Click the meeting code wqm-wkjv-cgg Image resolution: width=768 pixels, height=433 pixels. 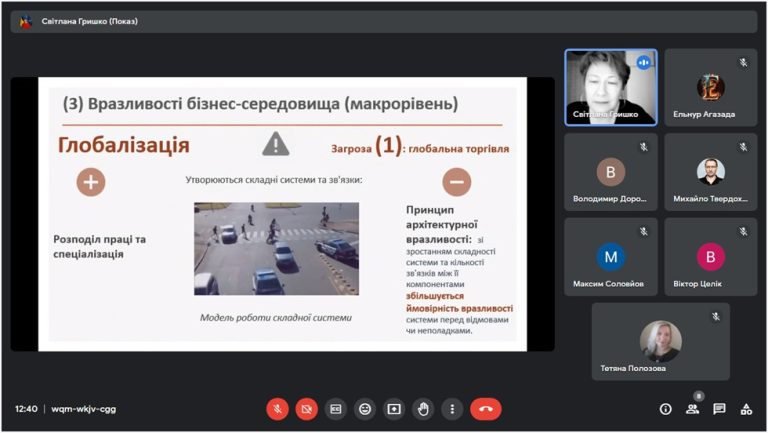pos(84,409)
